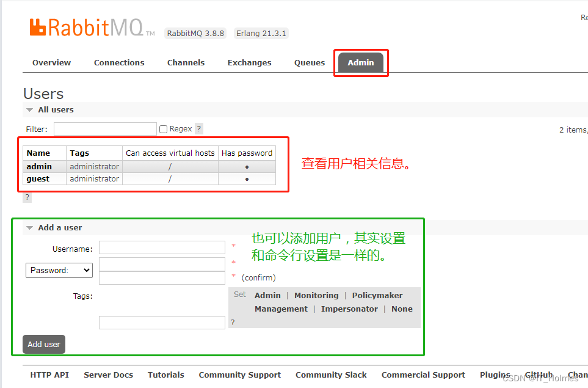Switch to the Queues tab
Viewport: 588px width, 388px height.
tap(310, 63)
